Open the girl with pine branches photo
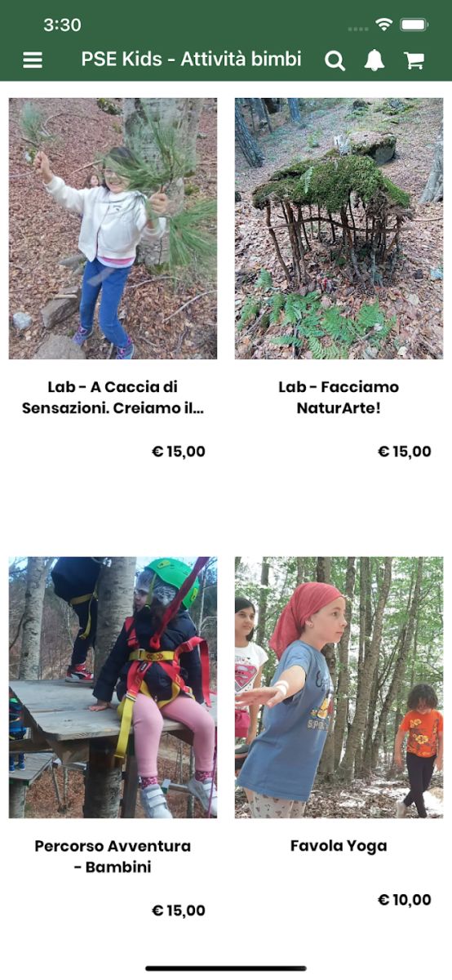 pos(113,229)
